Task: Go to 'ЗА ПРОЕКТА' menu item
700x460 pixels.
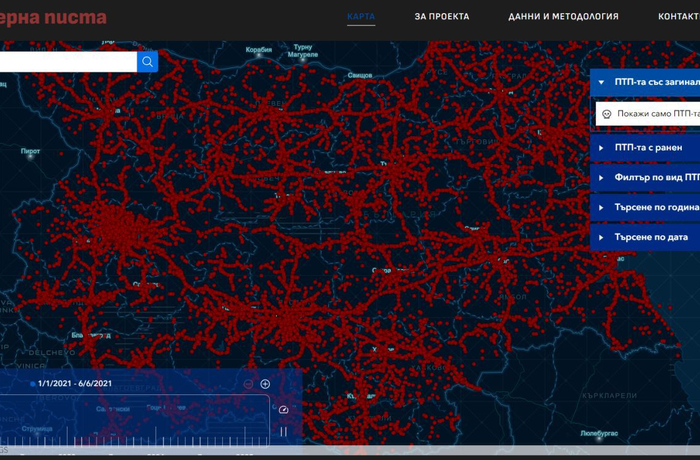Action: tap(441, 17)
